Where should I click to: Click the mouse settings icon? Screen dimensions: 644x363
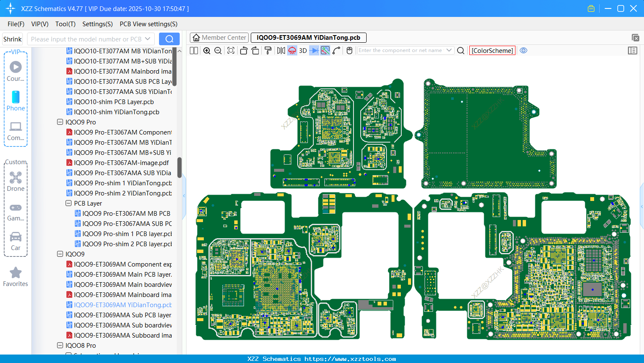coord(349,50)
